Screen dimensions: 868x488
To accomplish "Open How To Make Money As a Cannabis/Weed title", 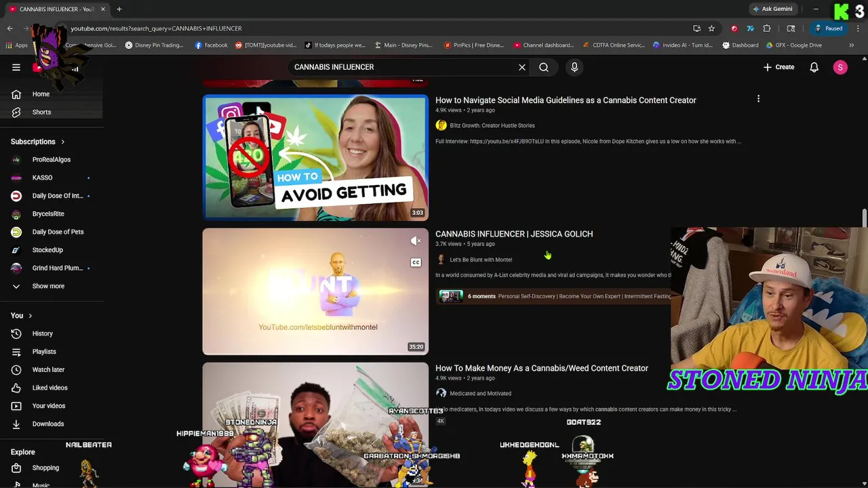I will pyautogui.click(x=542, y=368).
